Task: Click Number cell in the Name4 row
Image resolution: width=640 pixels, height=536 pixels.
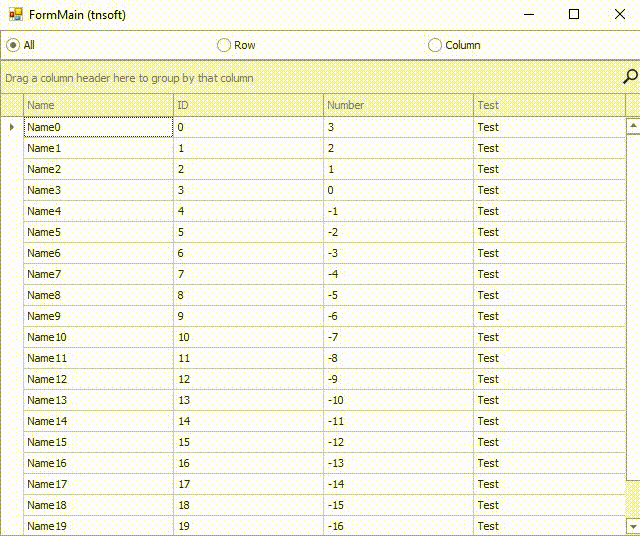Action: click(x=398, y=211)
